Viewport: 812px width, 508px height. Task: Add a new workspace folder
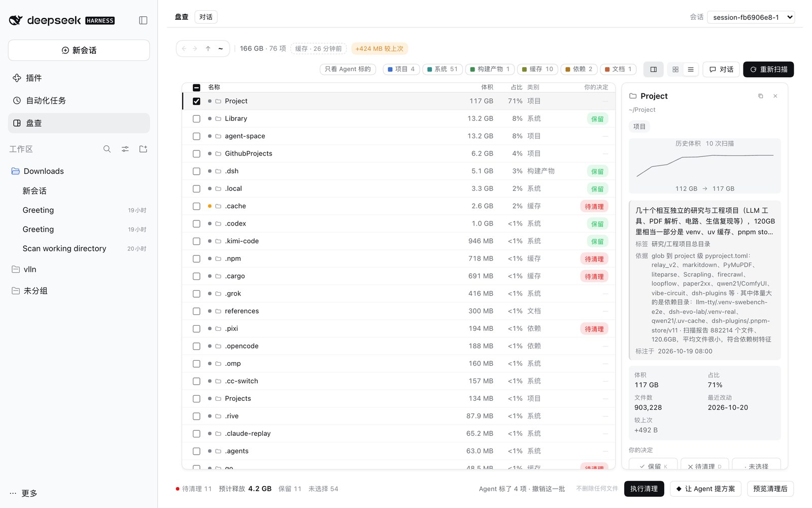click(x=143, y=149)
